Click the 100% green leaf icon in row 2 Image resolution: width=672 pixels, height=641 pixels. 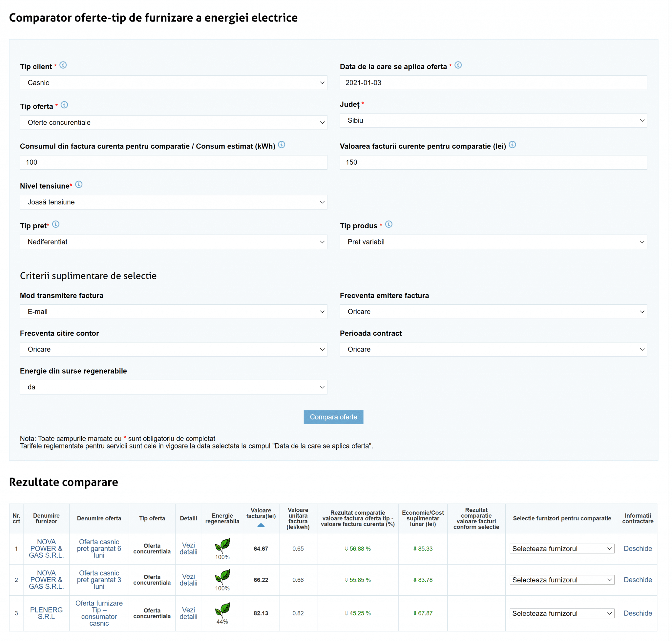click(x=222, y=576)
